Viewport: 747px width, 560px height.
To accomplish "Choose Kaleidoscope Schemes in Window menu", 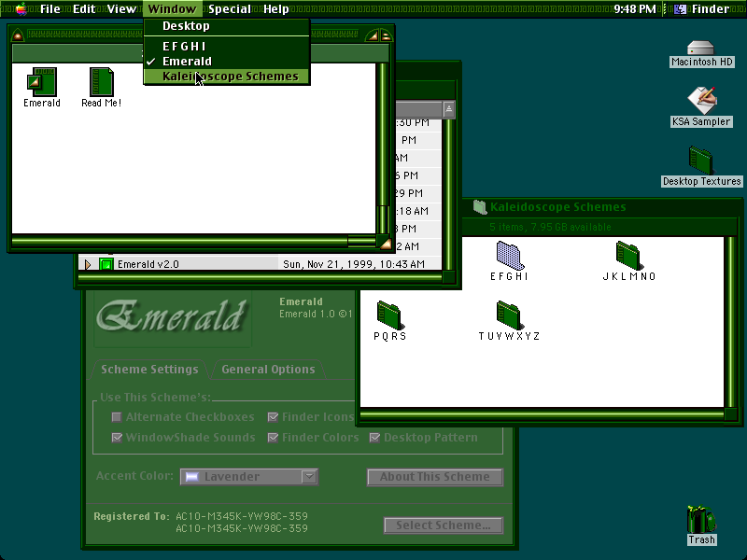I will pyautogui.click(x=227, y=77).
